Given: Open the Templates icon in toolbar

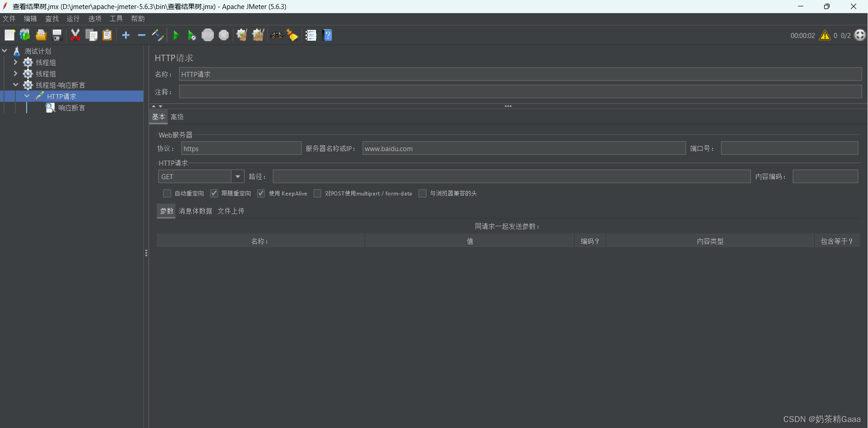Looking at the screenshot, I should pyautogui.click(x=25, y=35).
